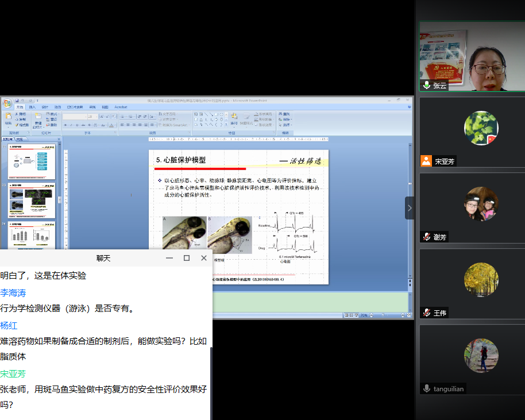Viewport: 525px width, 420px height.
Task: Click tanguilian's microphone icon
Action: 427,388
